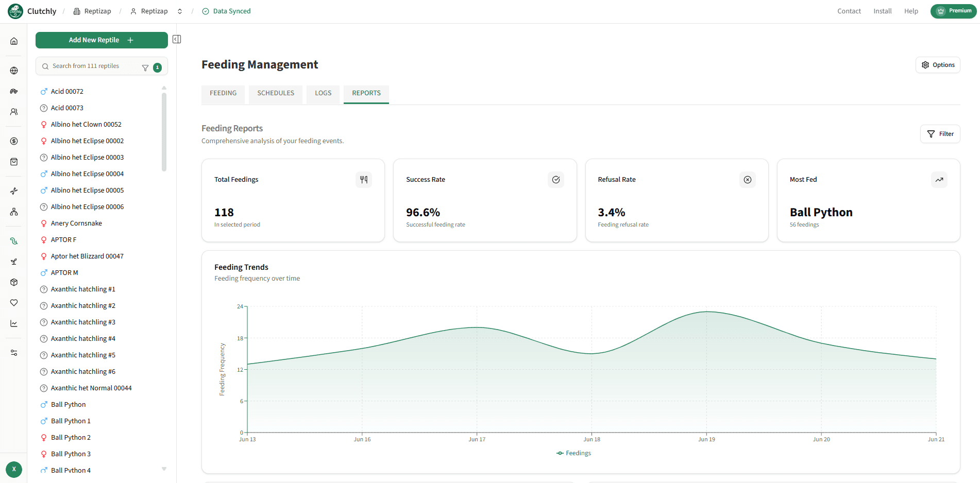Click the box package icon in the sidebar
Image resolution: width=980 pixels, height=483 pixels.
pos(14,282)
